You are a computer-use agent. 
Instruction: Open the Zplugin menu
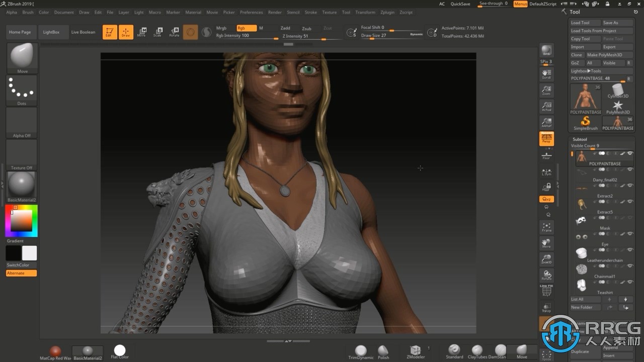(387, 12)
